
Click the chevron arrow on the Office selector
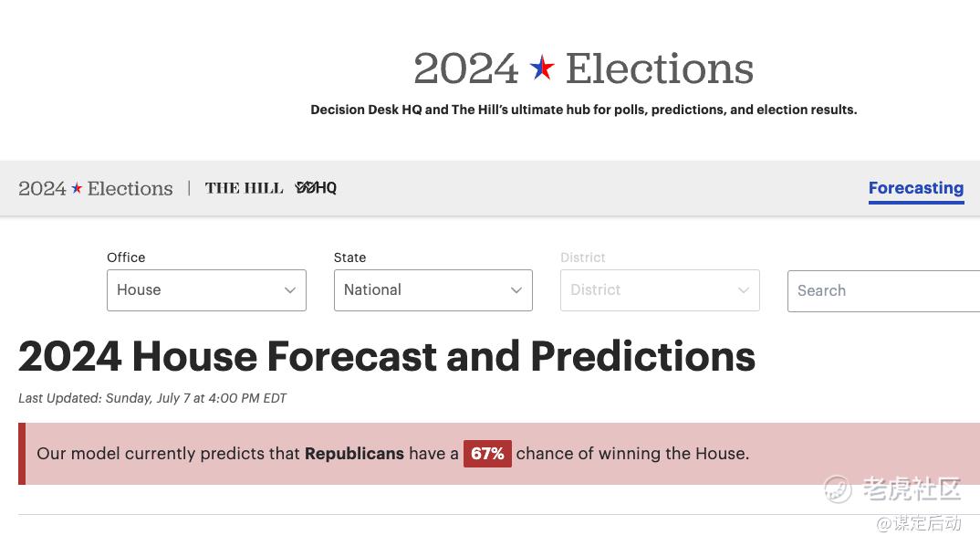pyautogui.click(x=289, y=290)
